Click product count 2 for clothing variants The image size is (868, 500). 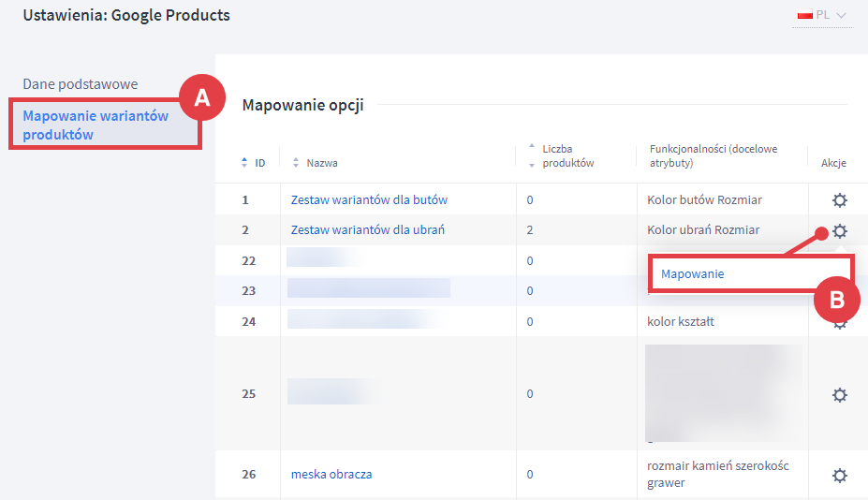point(530,230)
